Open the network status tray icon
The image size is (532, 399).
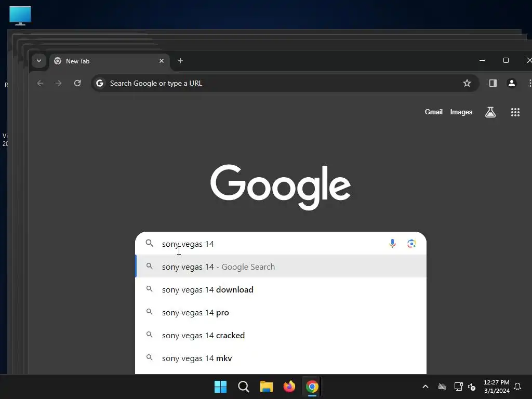(458, 387)
